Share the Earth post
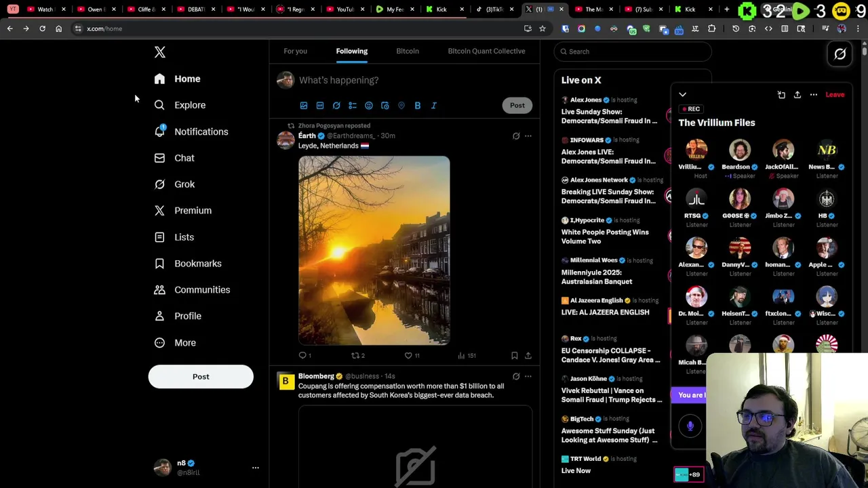The width and height of the screenshot is (868, 488). (x=528, y=355)
